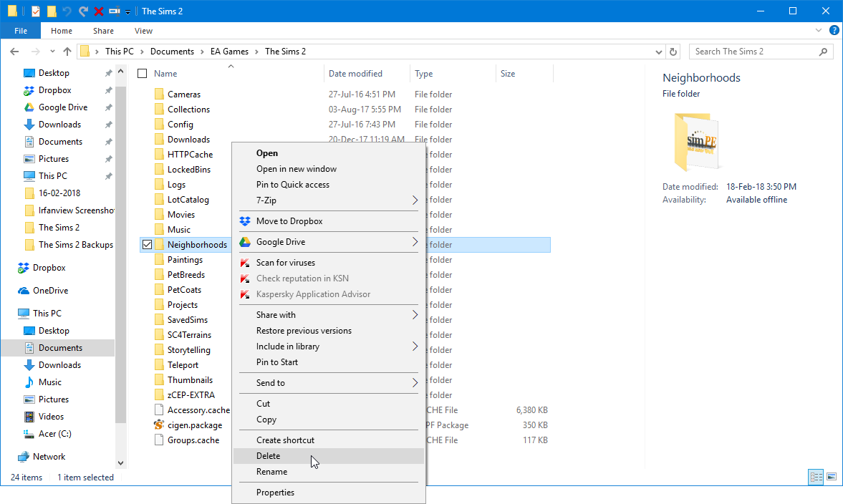Click the SimPE Neighborhoods folder preview thumbnail
Screen dimensions: 843x504
tap(696, 142)
